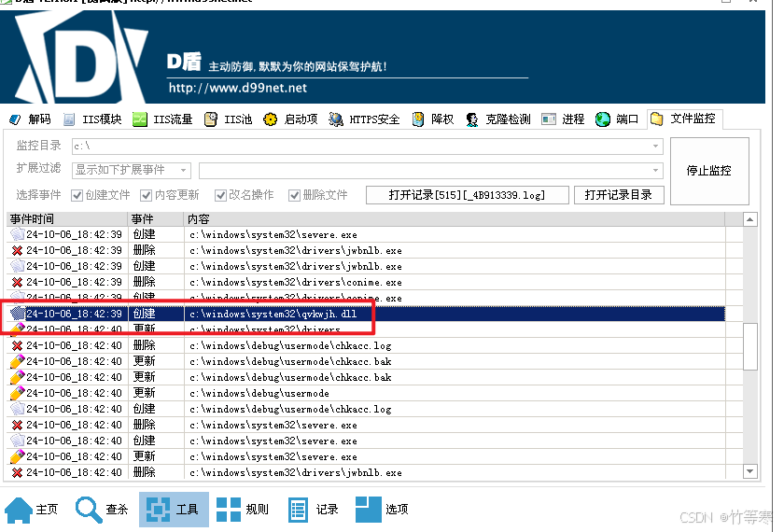Expand the extension list dropdown arrow
Image resolution: width=784 pixels, height=532 pixels.
(655, 171)
